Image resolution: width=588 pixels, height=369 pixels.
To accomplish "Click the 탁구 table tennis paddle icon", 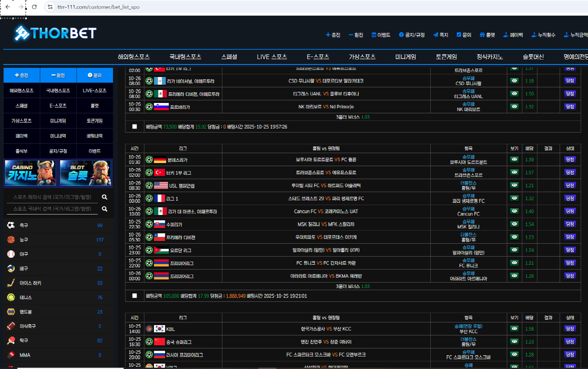I will click(11, 340).
